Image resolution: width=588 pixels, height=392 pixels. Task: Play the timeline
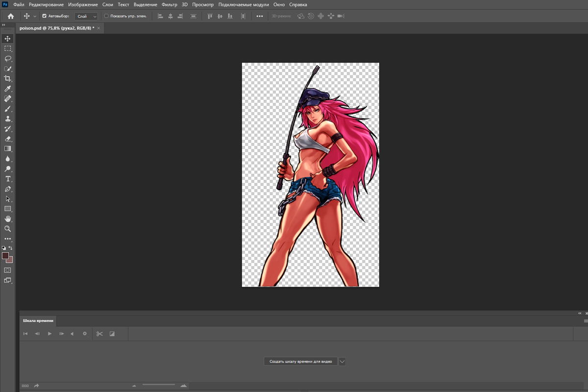tap(49, 334)
